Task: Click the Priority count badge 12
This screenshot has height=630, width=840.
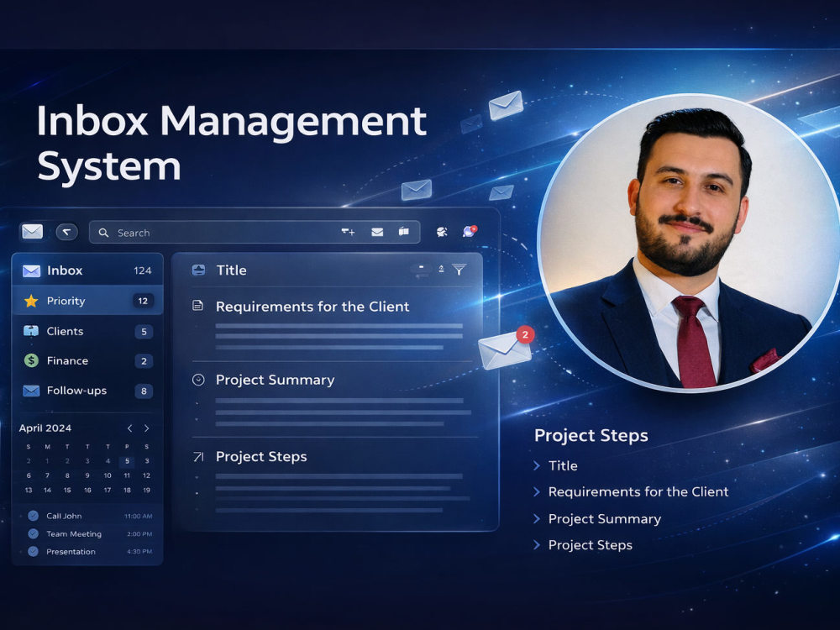Action: 143,301
